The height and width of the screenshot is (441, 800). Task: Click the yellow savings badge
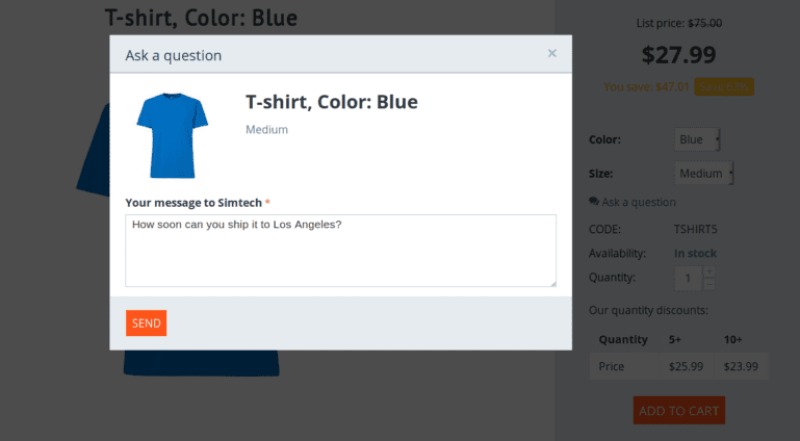724,87
